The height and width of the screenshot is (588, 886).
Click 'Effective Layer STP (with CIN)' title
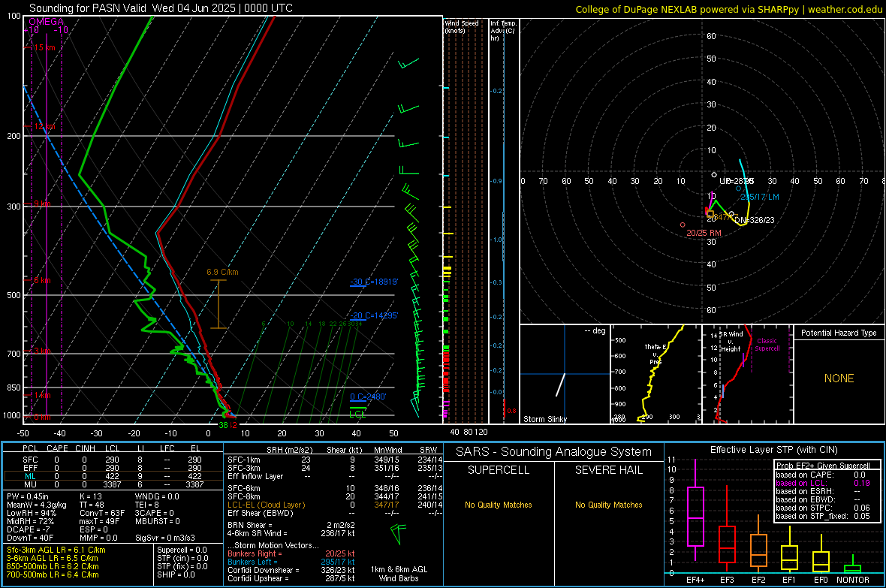point(773,450)
